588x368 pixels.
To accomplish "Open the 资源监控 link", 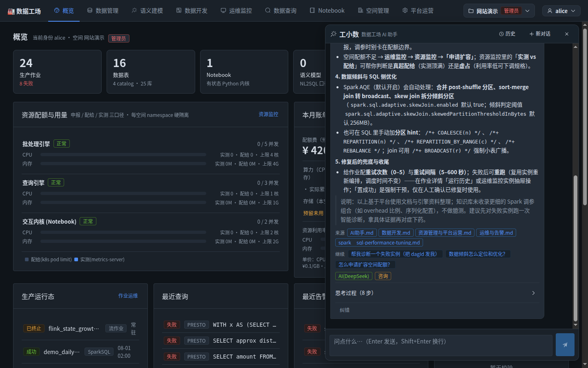I will pos(268,114).
